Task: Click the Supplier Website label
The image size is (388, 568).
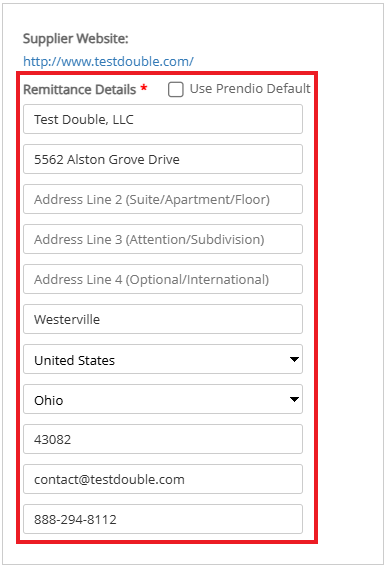Action: coord(76,38)
